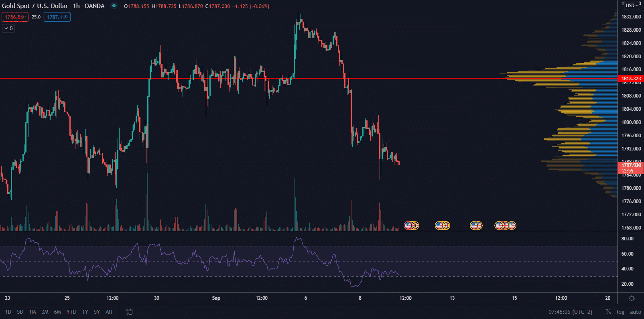This screenshot has height=319, width=644.
Task: Click the red sell price 1786.86 button
Action: pyautogui.click(x=15, y=17)
